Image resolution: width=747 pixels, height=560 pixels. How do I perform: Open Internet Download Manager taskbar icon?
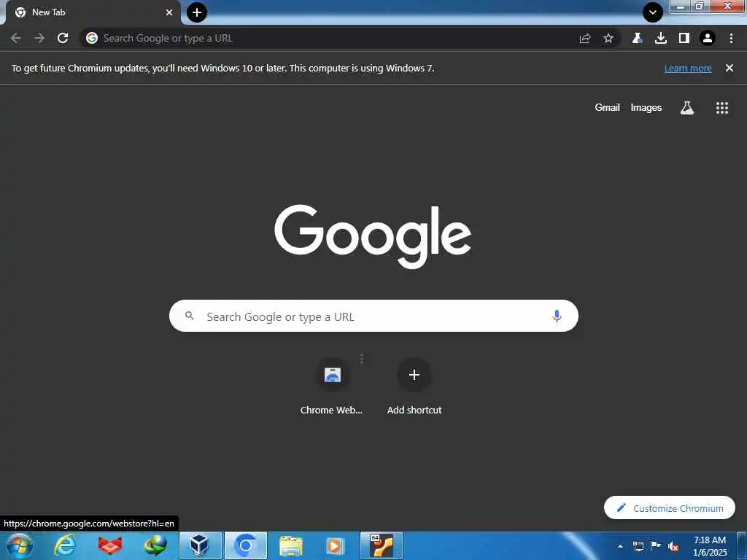[x=155, y=545]
